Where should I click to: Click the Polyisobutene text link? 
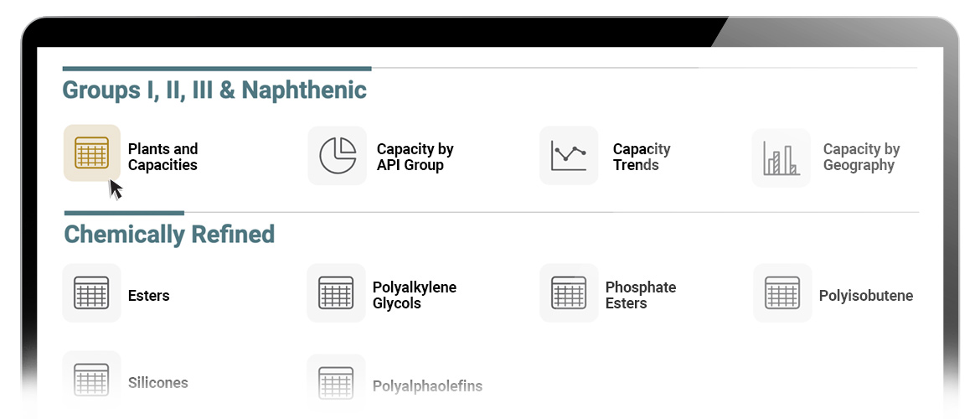pos(865,296)
